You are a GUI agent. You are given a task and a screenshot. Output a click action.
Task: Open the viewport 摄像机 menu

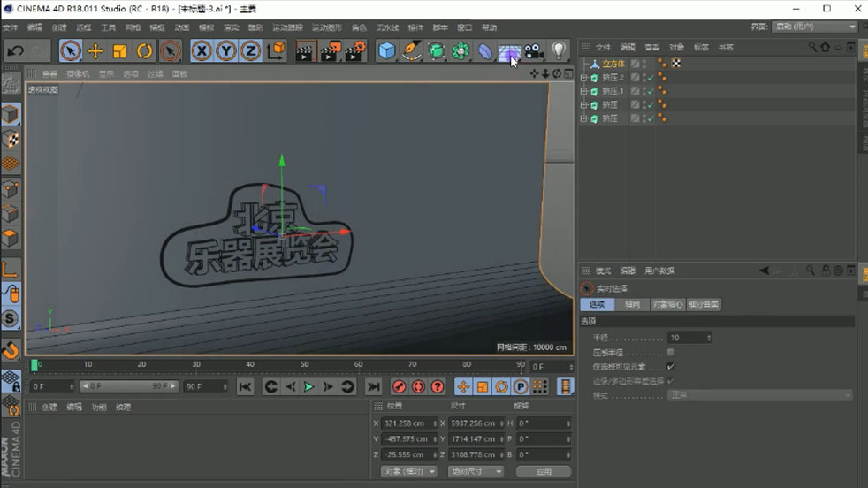[78, 73]
